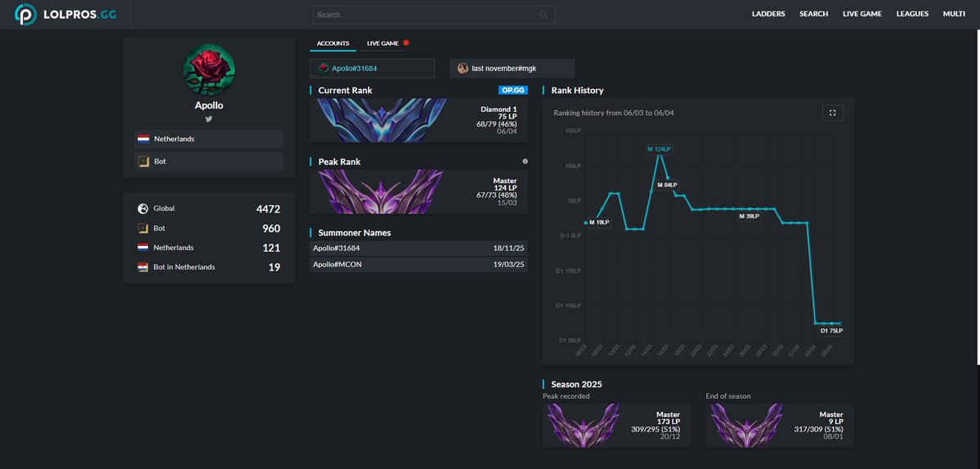The width and height of the screenshot is (980, 469).
Task: Click the Bot ladder rank icon
Action: (142, 228)
